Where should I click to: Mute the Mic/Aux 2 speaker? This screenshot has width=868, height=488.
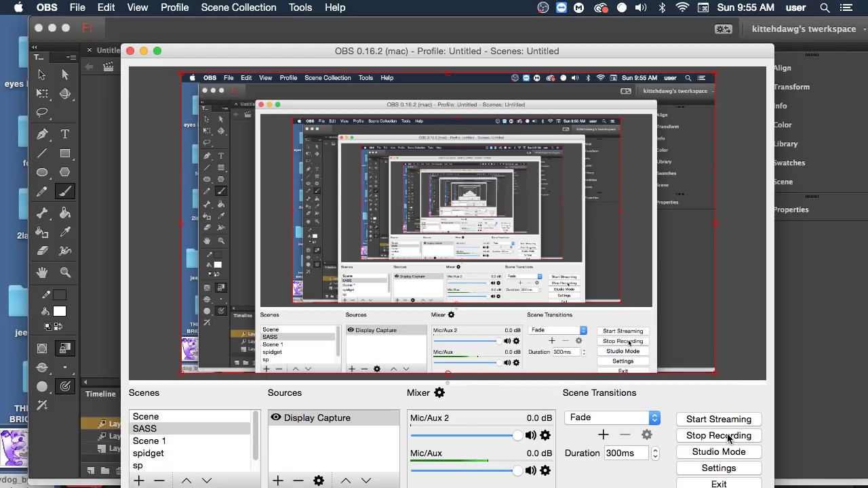(531, 435)
